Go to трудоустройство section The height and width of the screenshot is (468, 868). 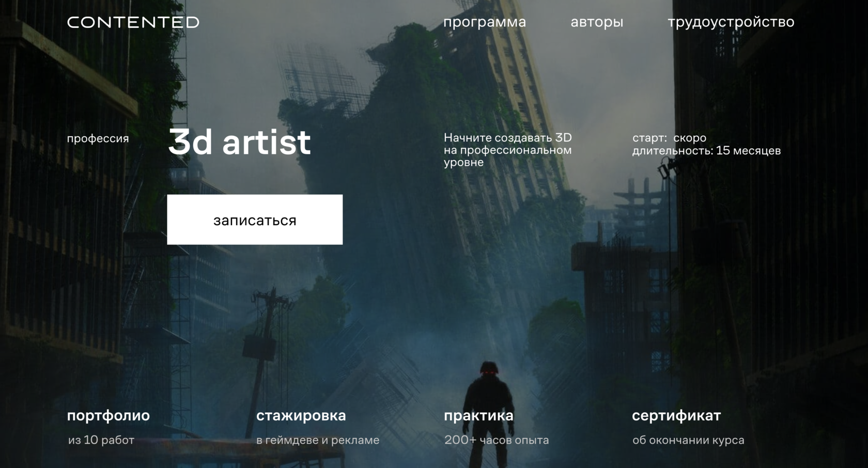click(x=731, y=22)
